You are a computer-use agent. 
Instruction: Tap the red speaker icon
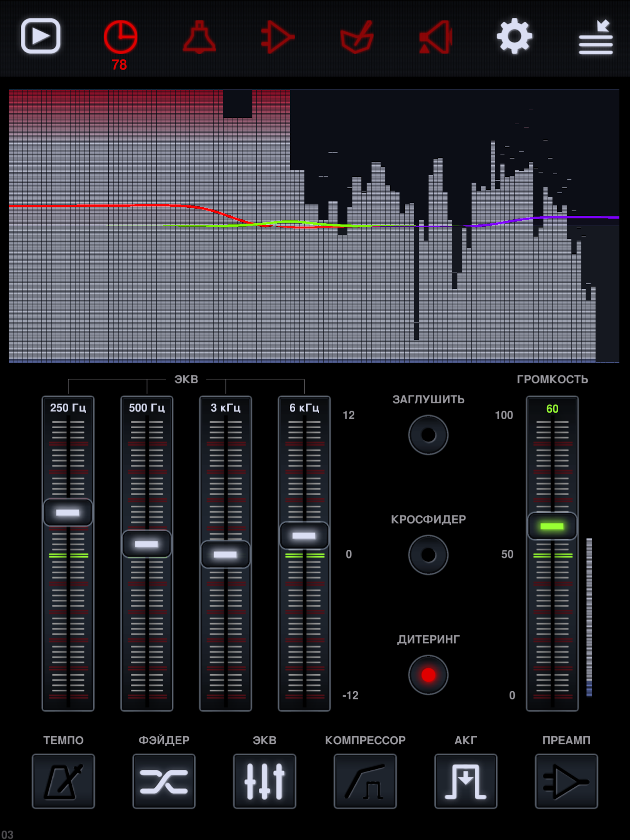coord(436,37)
